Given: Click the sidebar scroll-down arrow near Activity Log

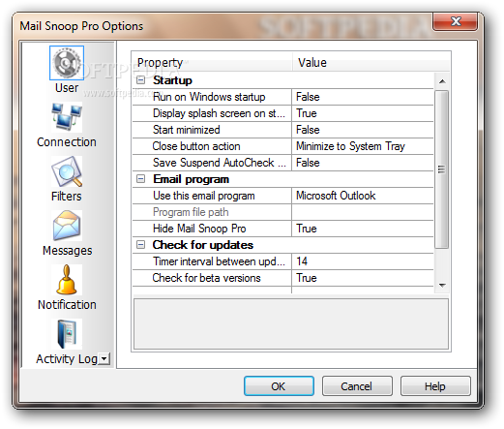Looking at the screenshot, I should tap(104, 358).
